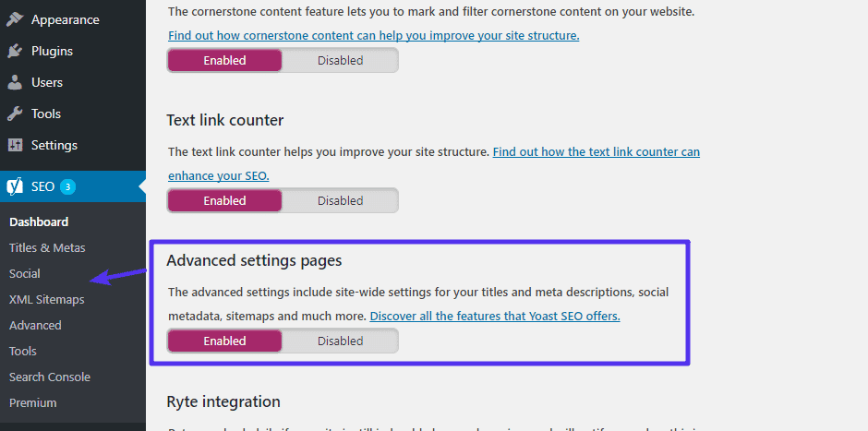
Task: Open the cornerstone content help link
Action: (373, 36)
